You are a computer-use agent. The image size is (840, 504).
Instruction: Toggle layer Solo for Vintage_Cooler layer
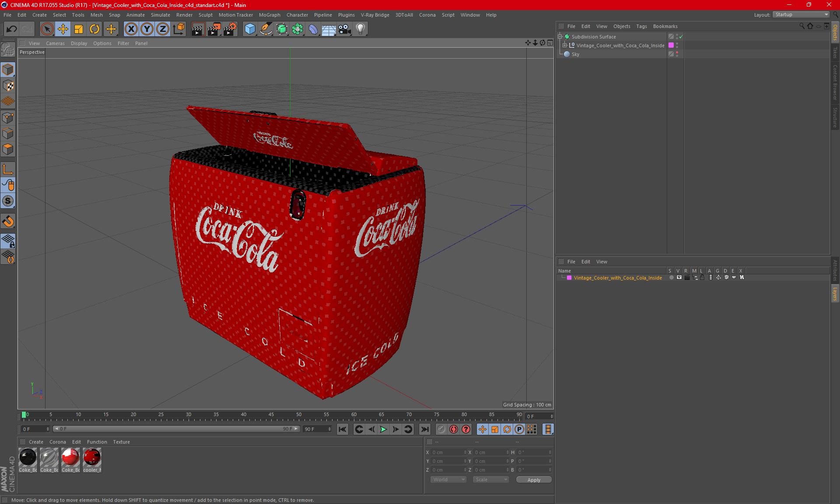click(x=672, y=277)
